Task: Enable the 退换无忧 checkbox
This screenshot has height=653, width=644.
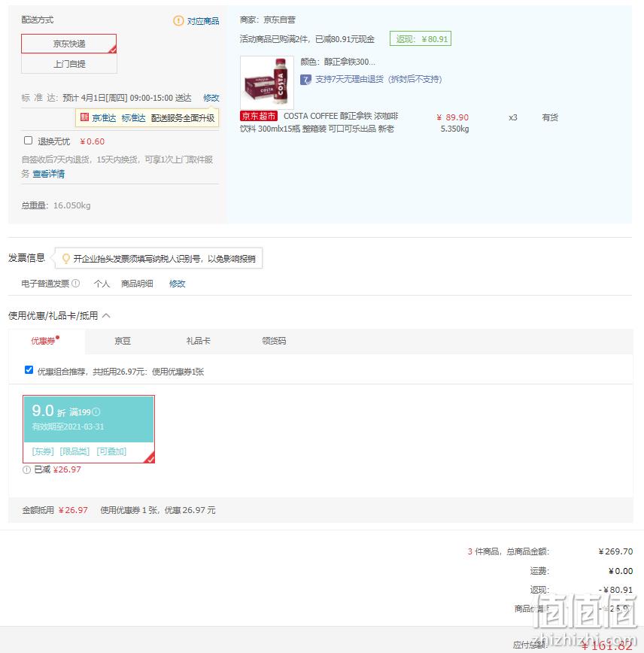Action: [28, 141]
